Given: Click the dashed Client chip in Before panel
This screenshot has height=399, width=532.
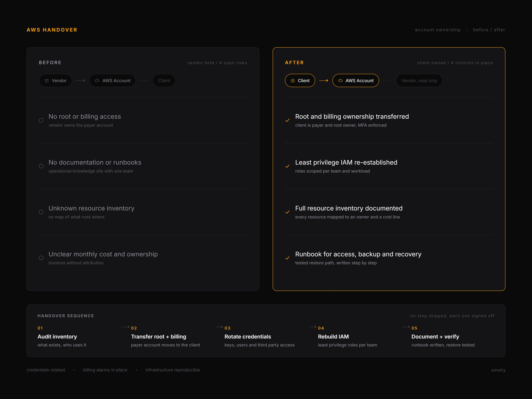Looking at the screenshot, I should click(x=164, y=81).
